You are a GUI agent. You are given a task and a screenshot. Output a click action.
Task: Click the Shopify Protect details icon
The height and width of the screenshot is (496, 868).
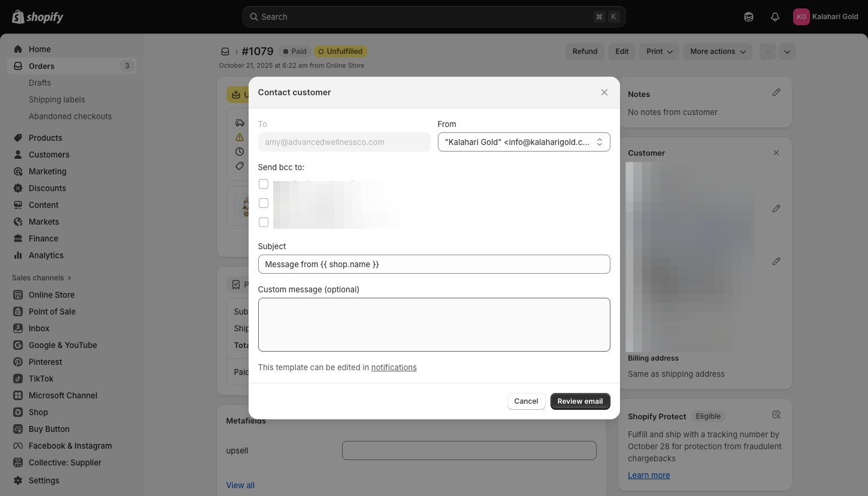[776, 415]
